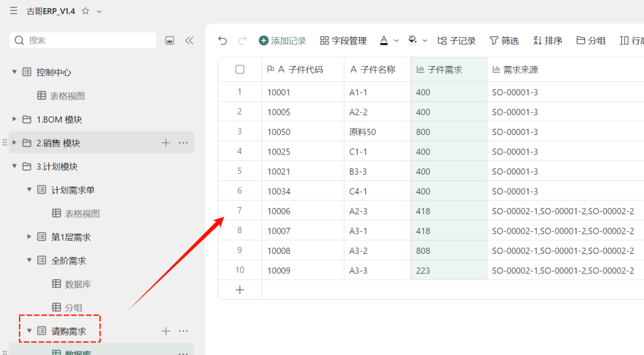
Task: Expand 第1层需求 node arrow
Action: coord(29,236)
